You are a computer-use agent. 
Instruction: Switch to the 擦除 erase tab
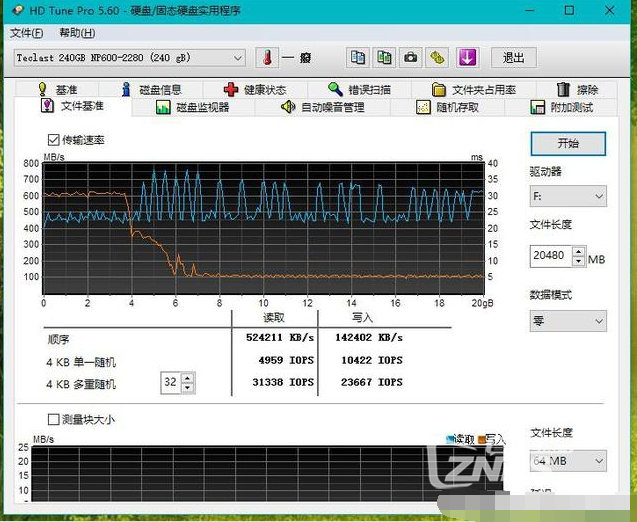click(x=577, y=89)
